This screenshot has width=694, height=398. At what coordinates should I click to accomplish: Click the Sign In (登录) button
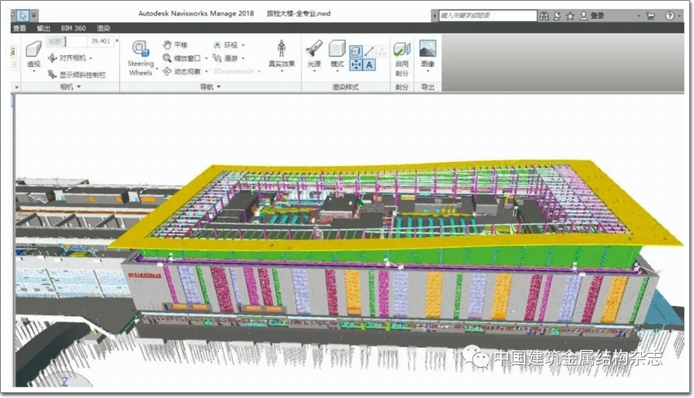click(x=592, y=16)
